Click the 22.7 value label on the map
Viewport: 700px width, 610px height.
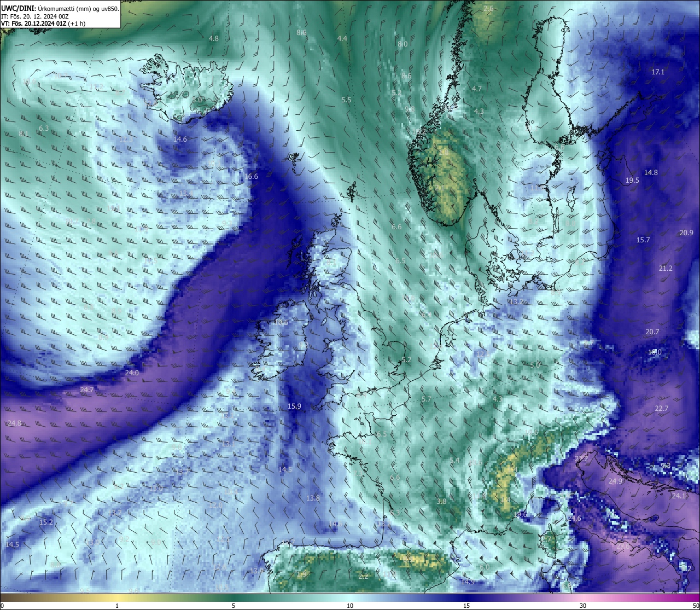coord(662,408)
